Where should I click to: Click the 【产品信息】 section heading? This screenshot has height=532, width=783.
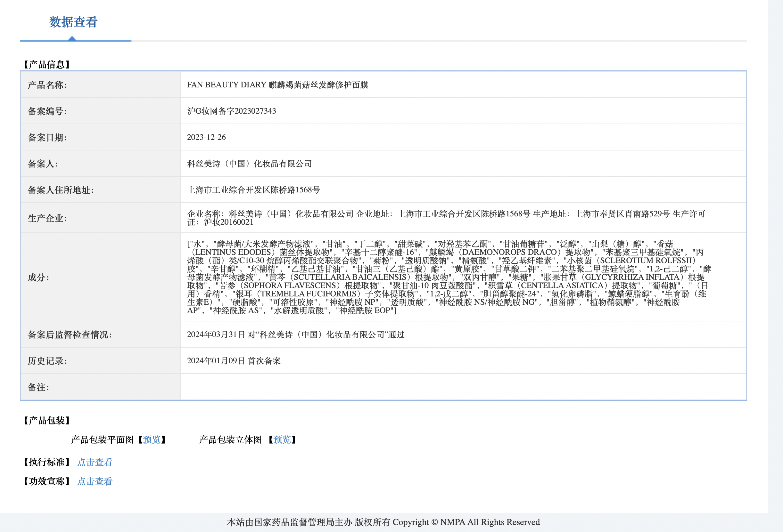click(x=46, y=64)
